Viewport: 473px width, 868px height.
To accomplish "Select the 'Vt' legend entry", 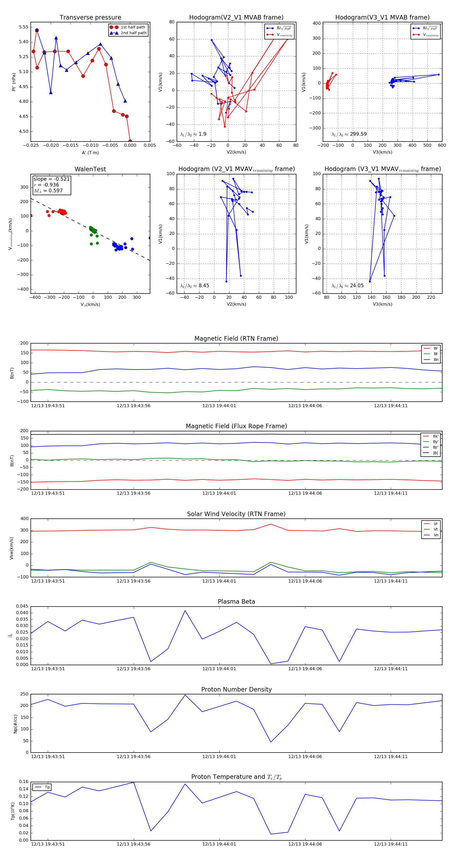I will coord(431,529).
